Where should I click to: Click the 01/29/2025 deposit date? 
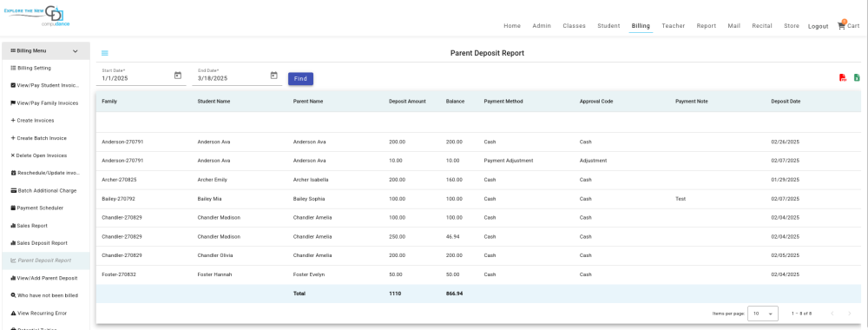tap(786, 180)
